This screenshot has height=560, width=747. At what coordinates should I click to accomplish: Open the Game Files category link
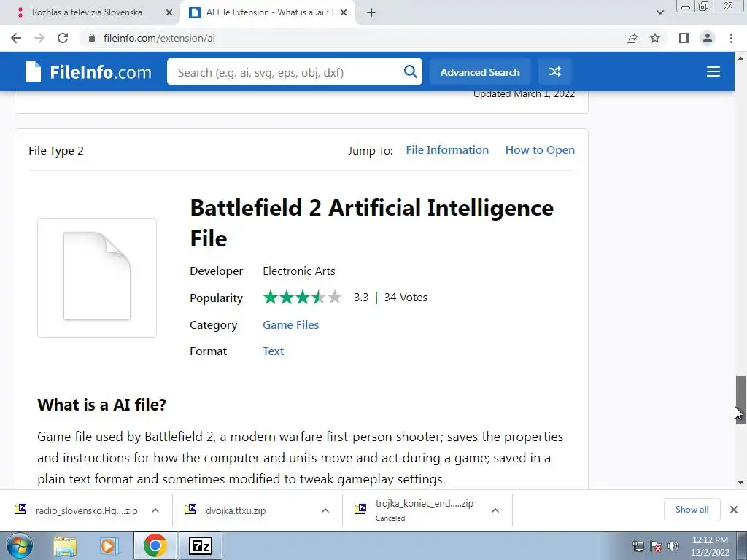(x=290, y=324)
